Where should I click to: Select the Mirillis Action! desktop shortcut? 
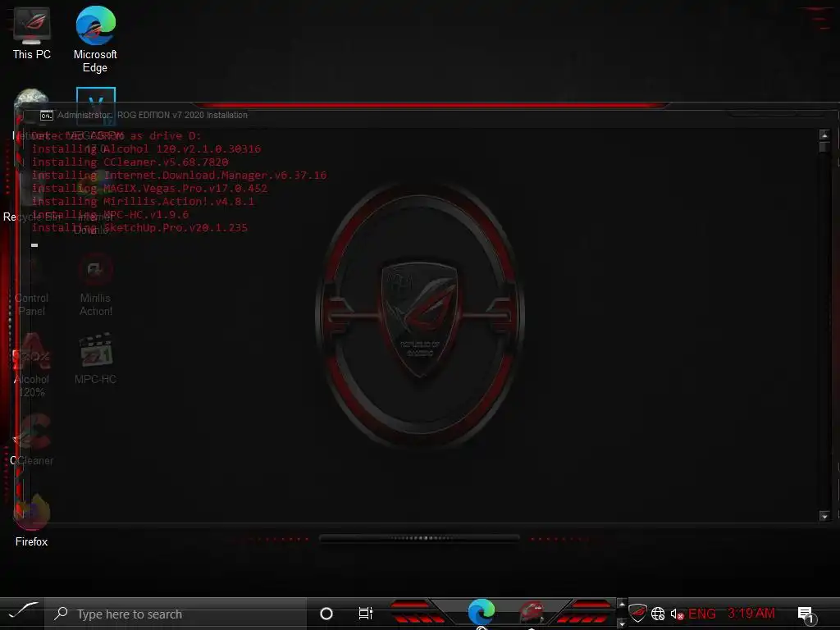pos(95,284)
